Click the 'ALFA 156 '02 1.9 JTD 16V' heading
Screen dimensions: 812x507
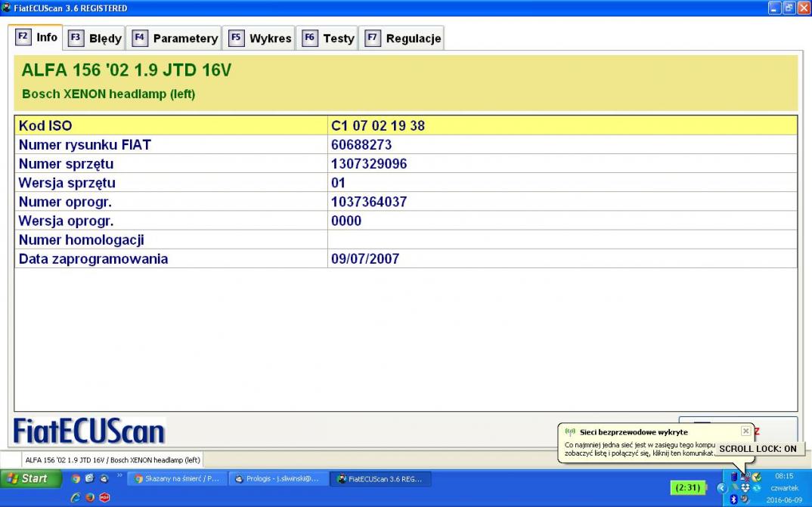tap(126, 70)
